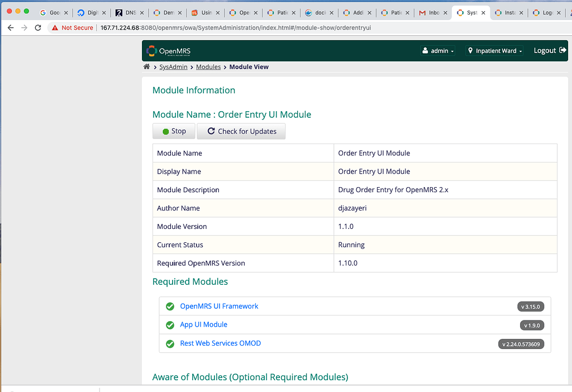Stop the Order Entry UI Module
572x392 pixels.
[x=174, y=131]
